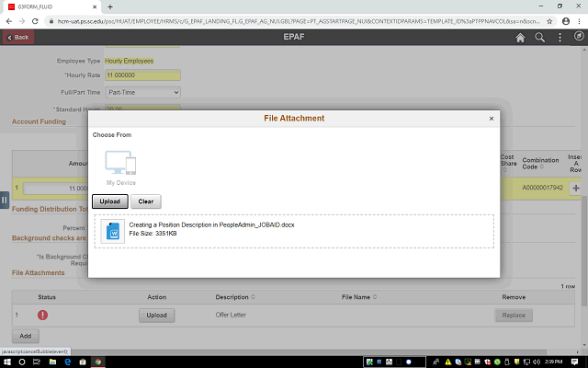Image resolution: width=588 pixels, height=368 pixels.
Task: Bookmark this page with the star
Action: coord(549,21)
